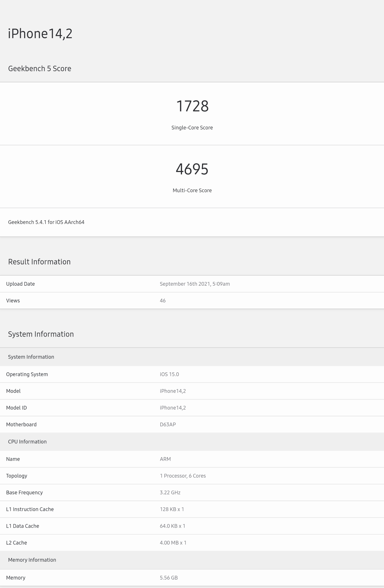The width and height of the screenshot is (384, 588).
Task: Click the Multi-Core Score label
Action: (x=192, y=190)
